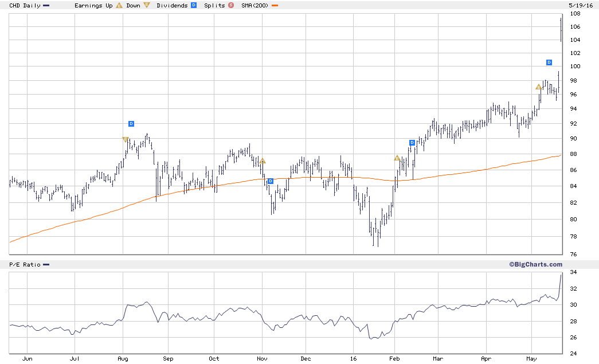Viewport: 599px width, 364px height.
Task: Click the 'Mar' month axis label
Action: click(438, 359)
